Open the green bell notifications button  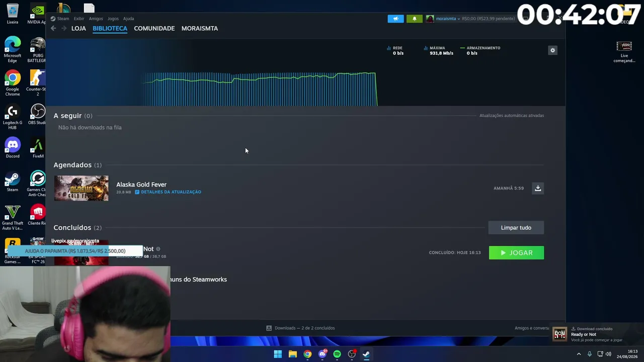point(415,19)
